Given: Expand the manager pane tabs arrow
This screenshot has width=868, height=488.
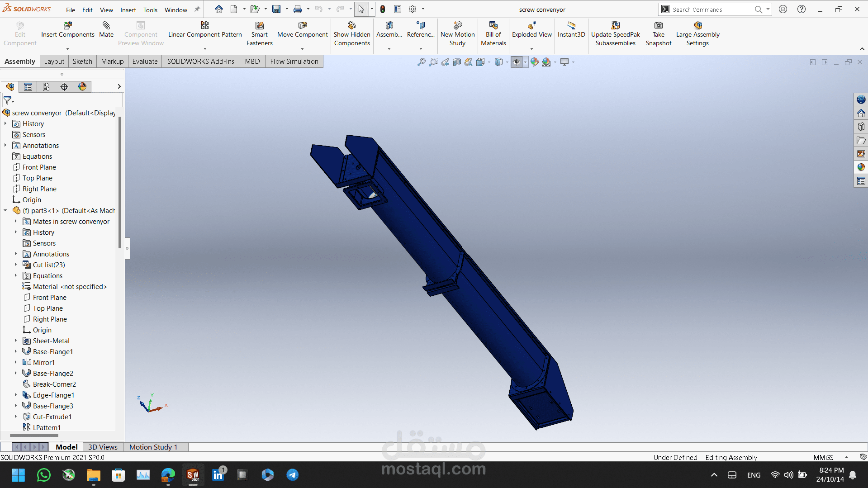Looking at the screenshot, I should 119,86.
